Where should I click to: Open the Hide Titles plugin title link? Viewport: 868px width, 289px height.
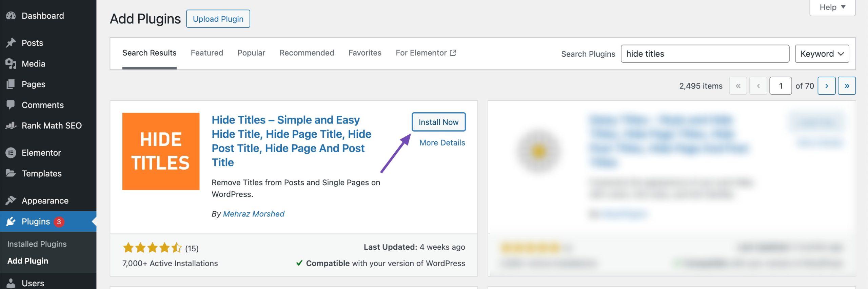[x=292, y=141]
